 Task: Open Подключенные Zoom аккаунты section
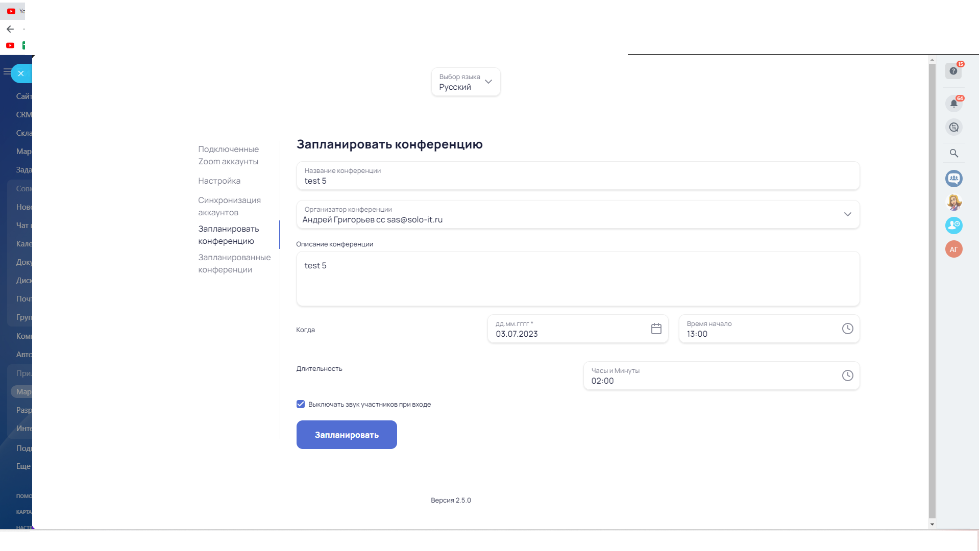[228, 156]
